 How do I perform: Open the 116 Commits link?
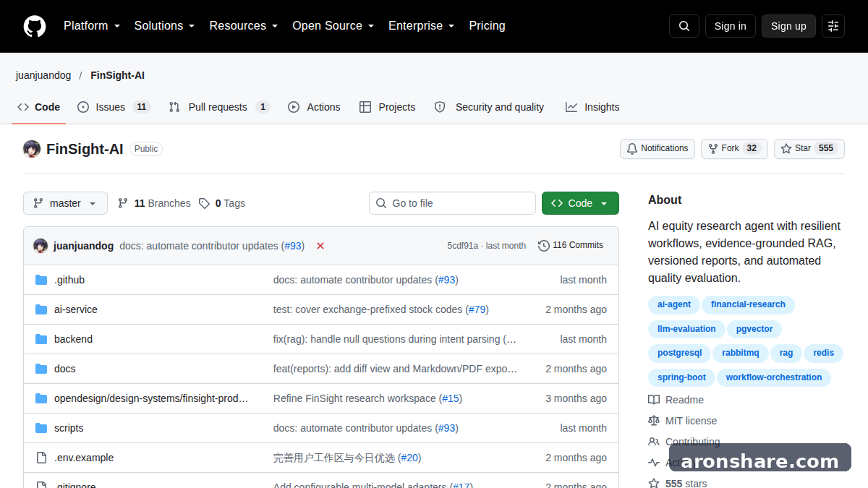tap(571, 246)
